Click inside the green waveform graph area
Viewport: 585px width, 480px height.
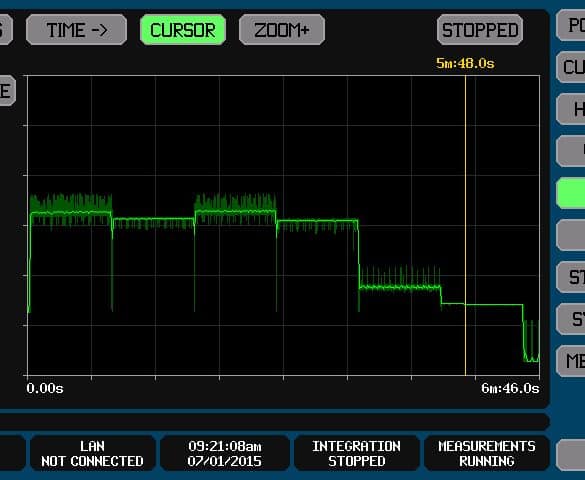[284, 225]
